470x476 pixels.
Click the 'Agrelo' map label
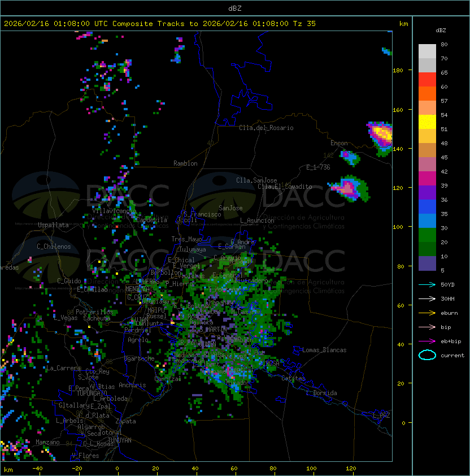point(138,340)
